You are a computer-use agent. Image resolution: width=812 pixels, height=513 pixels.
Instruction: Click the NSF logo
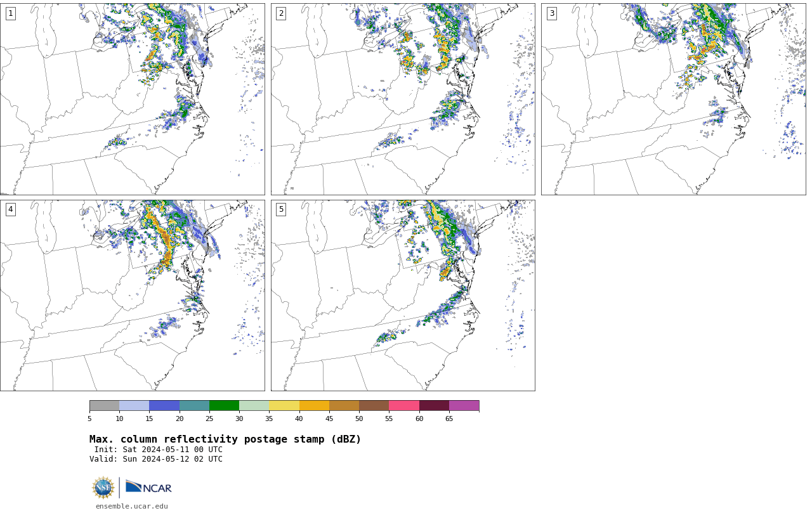click(103, 488)
